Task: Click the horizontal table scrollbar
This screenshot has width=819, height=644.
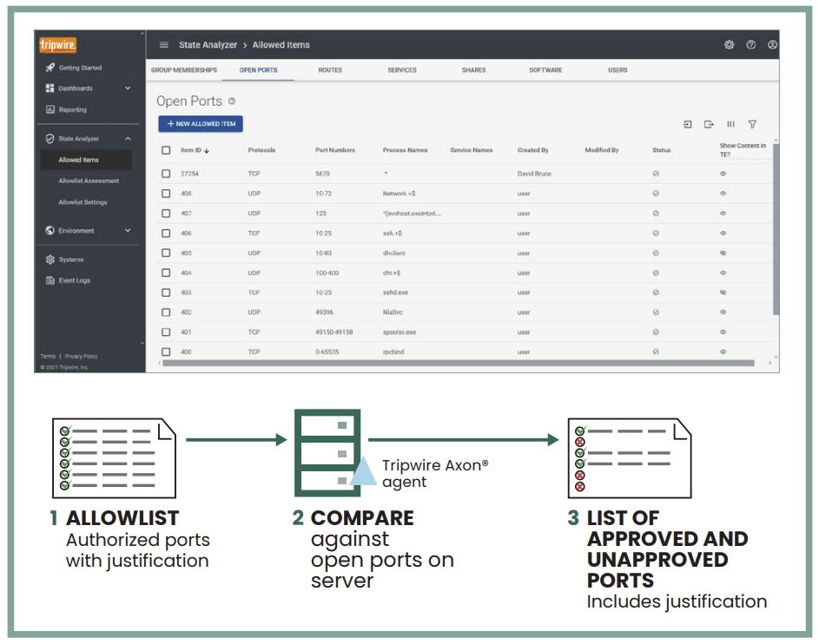Action: (459, 363)
